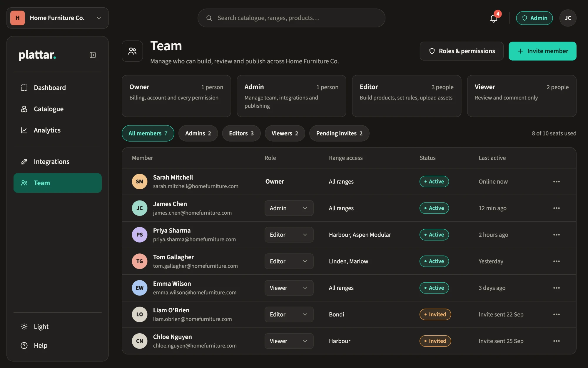
Task: Click the JC user avatar
Action: 568,18
